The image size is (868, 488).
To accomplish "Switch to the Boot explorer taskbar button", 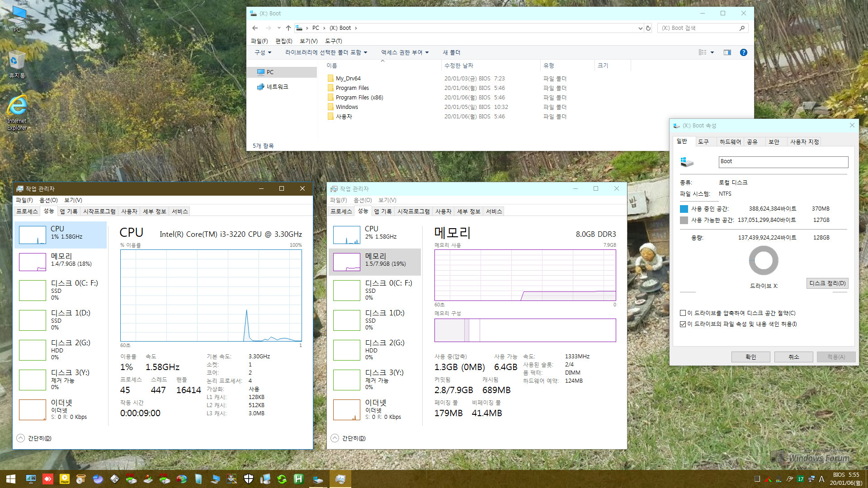I will point(319,479).
